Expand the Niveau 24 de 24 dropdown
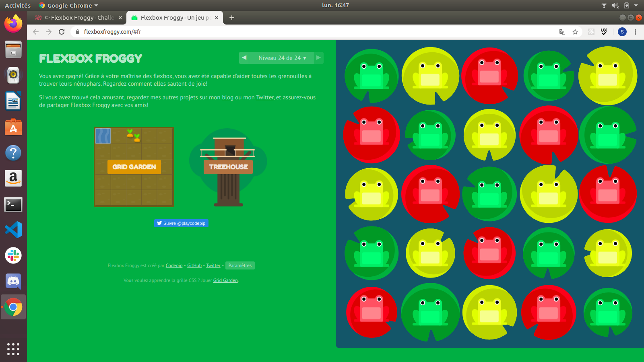Image resolution: width=644 pixels, height=362 pixels. [x=281, y=58]
